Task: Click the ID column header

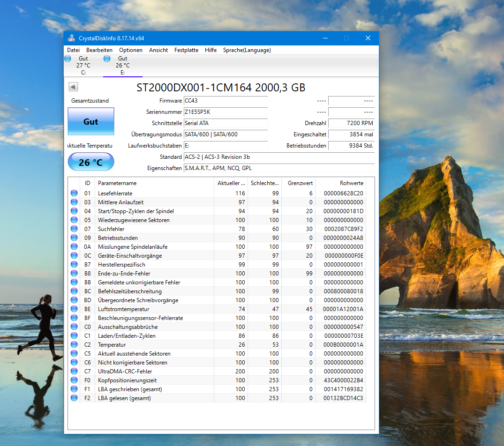Action: point(87,183)
